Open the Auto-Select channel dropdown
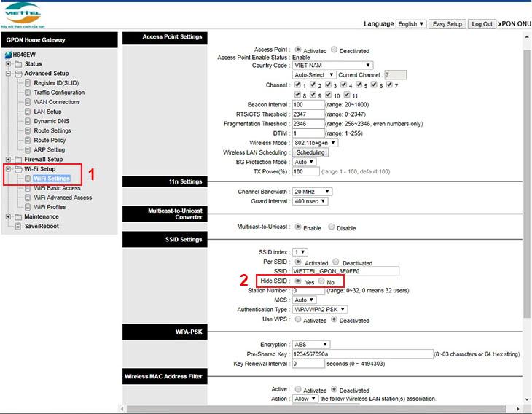 click(x=314, y=74)
